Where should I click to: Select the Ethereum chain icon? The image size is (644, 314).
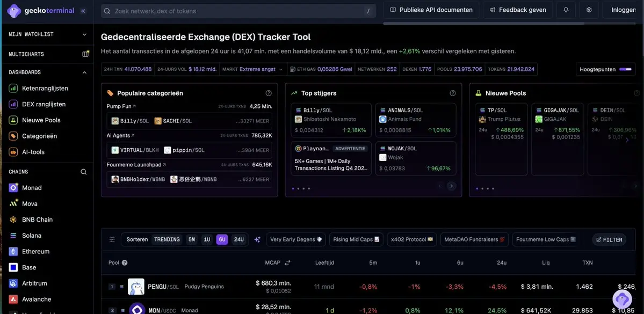pyautogui.click(x=13, y=251)
